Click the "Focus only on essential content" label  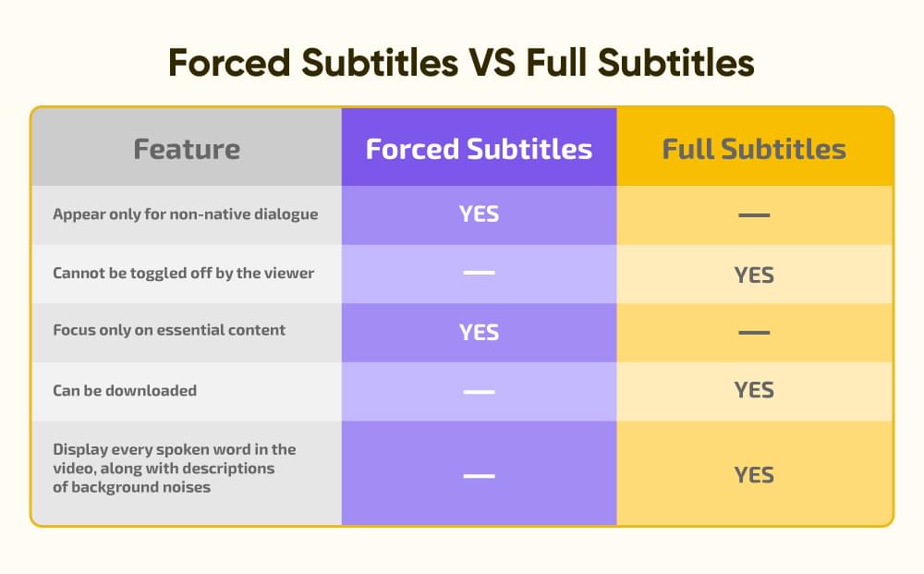pos(169,331)
